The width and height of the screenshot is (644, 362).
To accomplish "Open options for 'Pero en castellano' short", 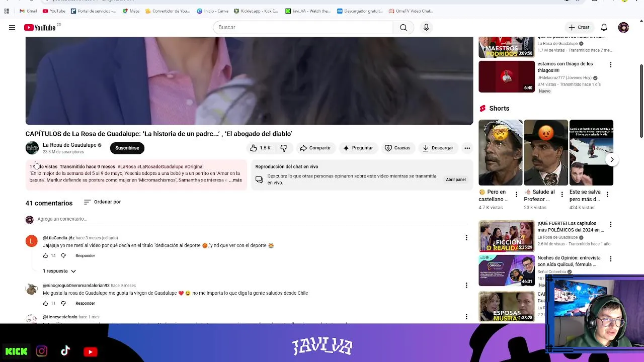I will pos(516,194).
